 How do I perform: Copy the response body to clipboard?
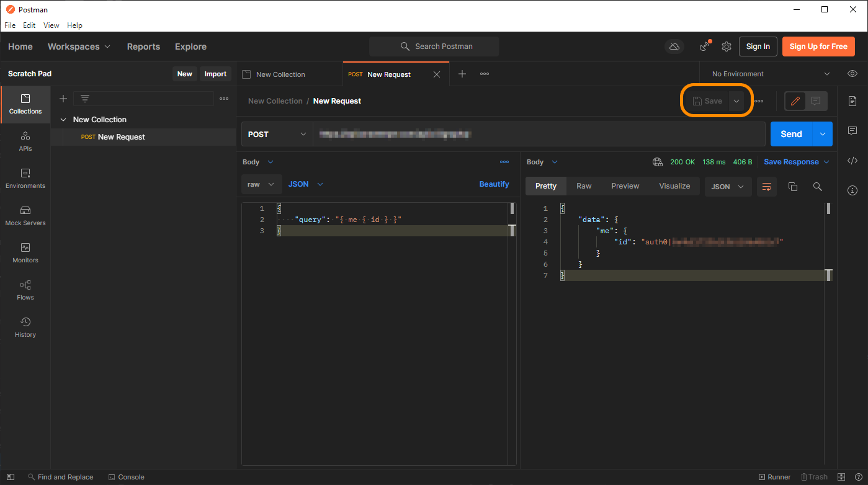(x=792, y=186)
